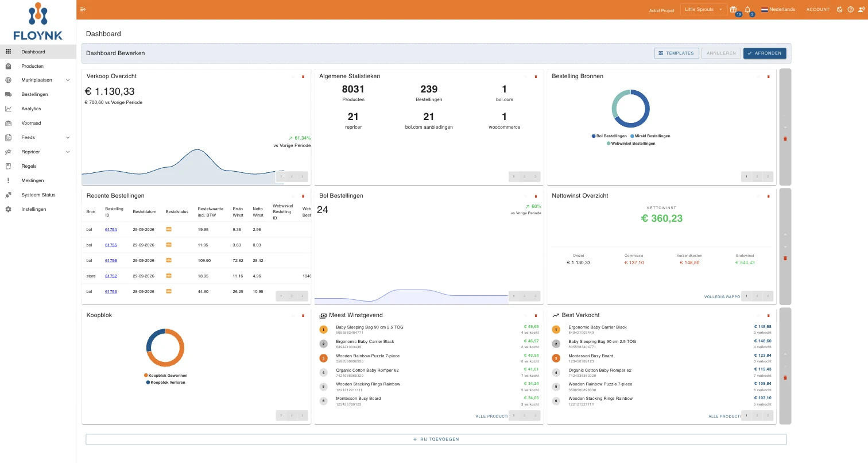Expand the Feeds sidebar chevron
Image resolution: width=868 pixels, height=463 pixels.
[68, 138]
